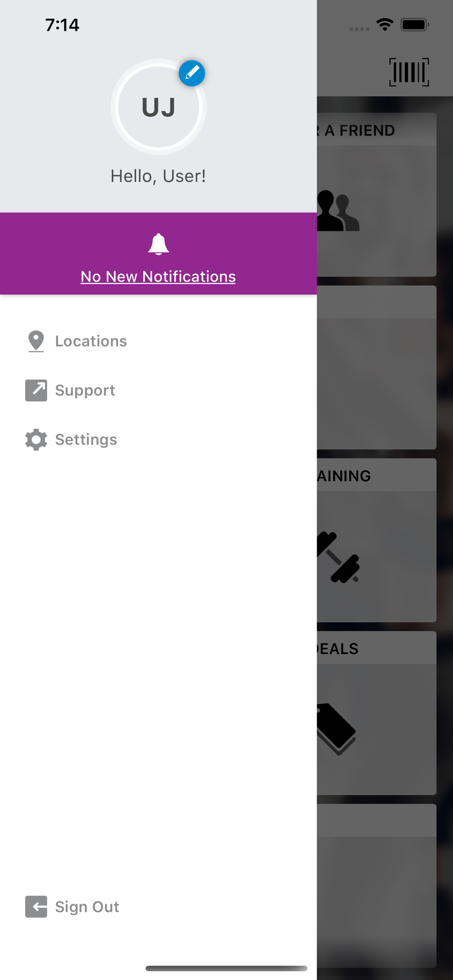
Task: Open the Locations menu item
Action: (91, 341)
